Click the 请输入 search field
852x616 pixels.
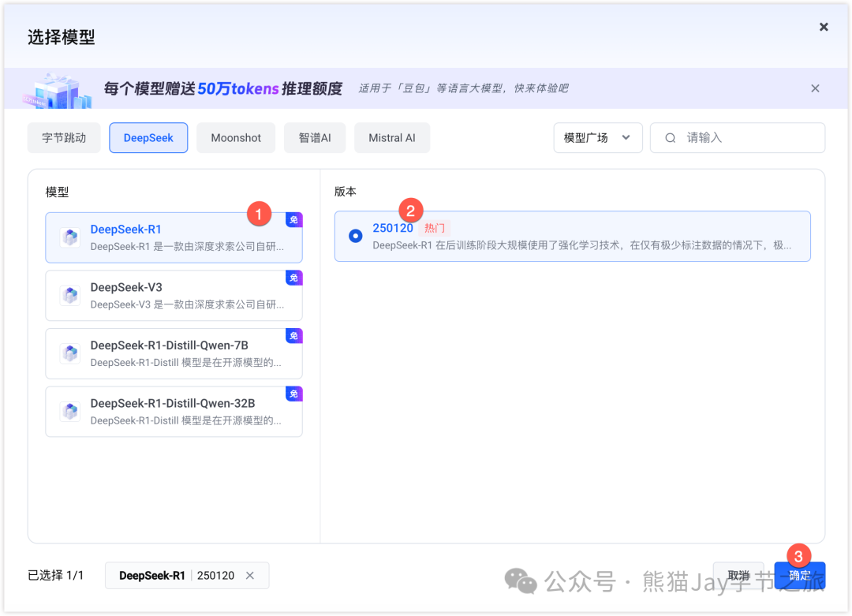(738, 138)
